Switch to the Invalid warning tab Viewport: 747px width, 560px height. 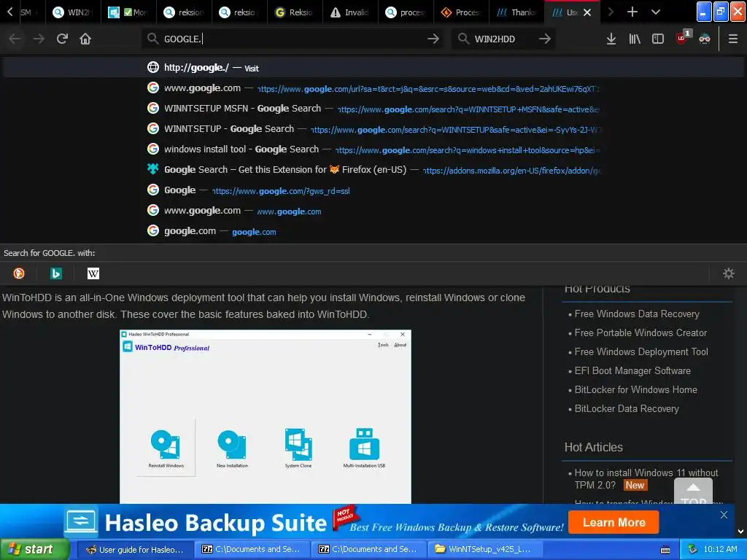(350, 12)
